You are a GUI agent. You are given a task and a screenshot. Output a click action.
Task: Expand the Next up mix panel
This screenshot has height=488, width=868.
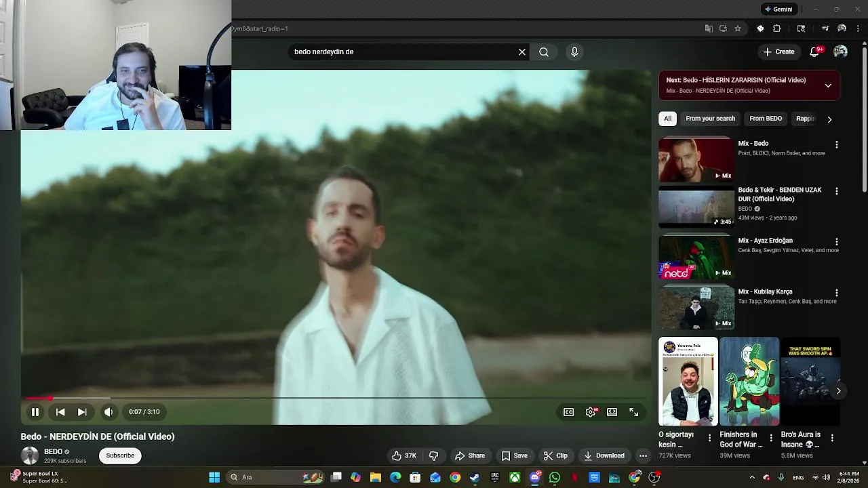pyautogui.click(x=828, y=85)
